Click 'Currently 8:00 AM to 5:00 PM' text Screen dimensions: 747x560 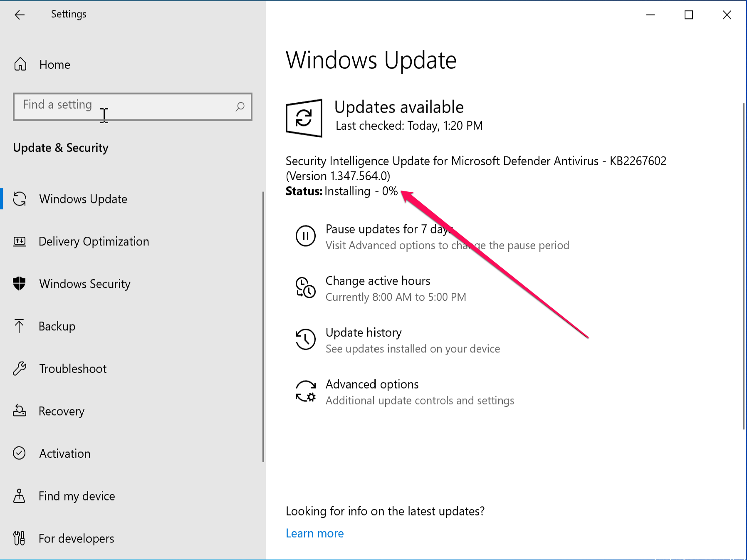coord(396,297)
